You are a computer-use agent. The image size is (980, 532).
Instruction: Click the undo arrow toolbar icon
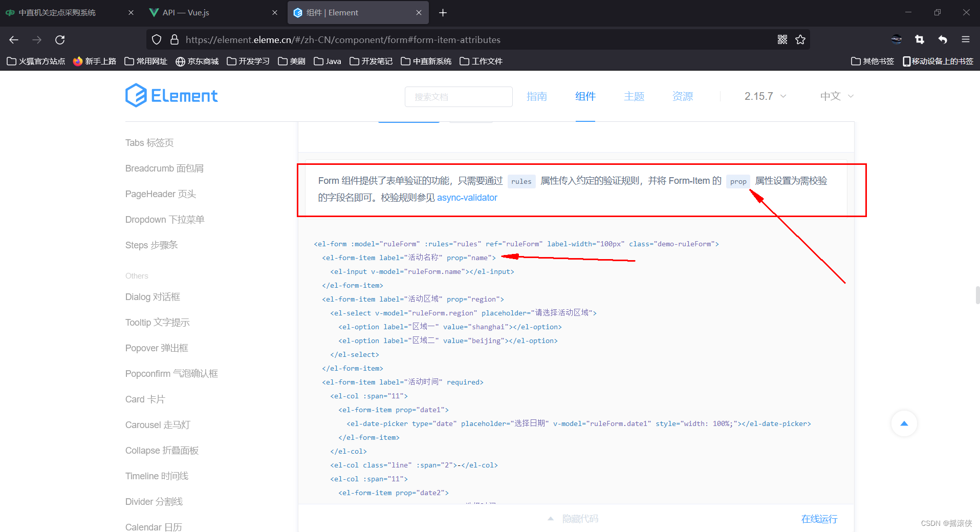(943, 39)
